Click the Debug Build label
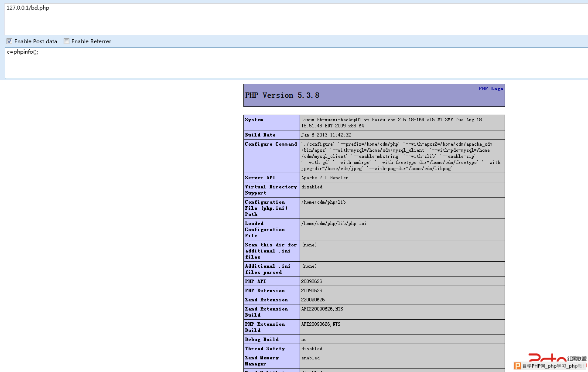Viewport: 588px width, 372px height. pyautogui.click(x=262, y=339)
